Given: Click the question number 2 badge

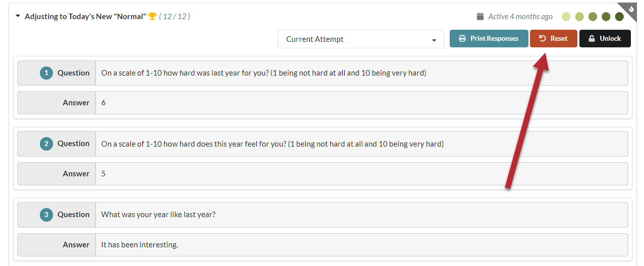Looking at the screenshot, I should (x=46, y=144).
